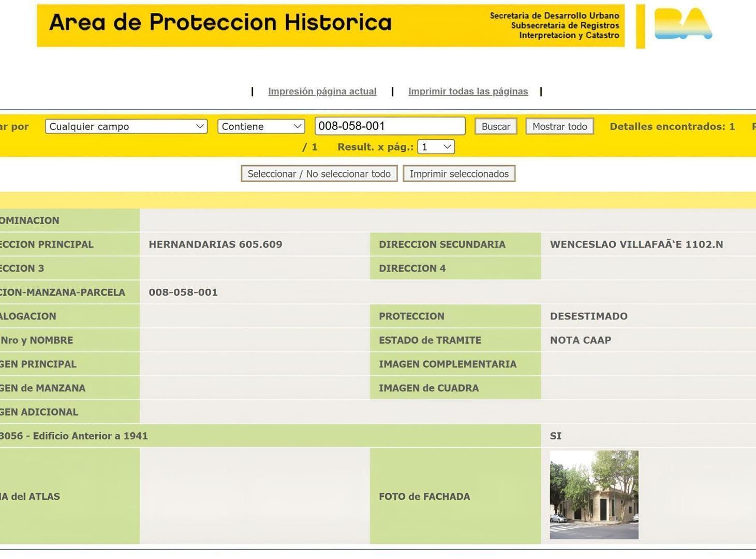Image resolution: width=756 pixels, height=559 pixels.
Task: Click the 'SI' value for Edificio Anterior a 1941
Action: click(x=556, y=436)
